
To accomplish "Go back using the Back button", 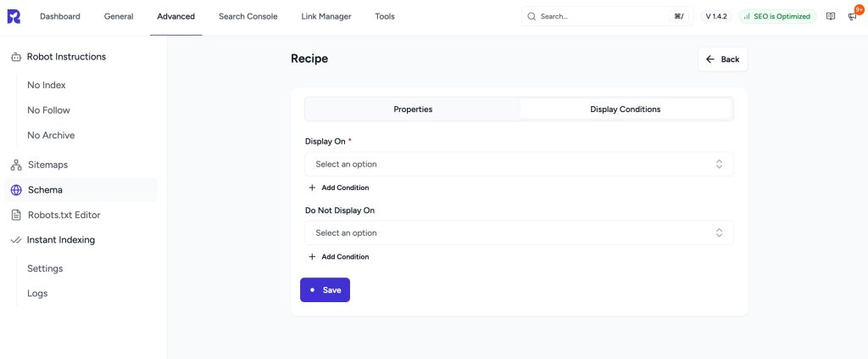I will tap(722, 59).
